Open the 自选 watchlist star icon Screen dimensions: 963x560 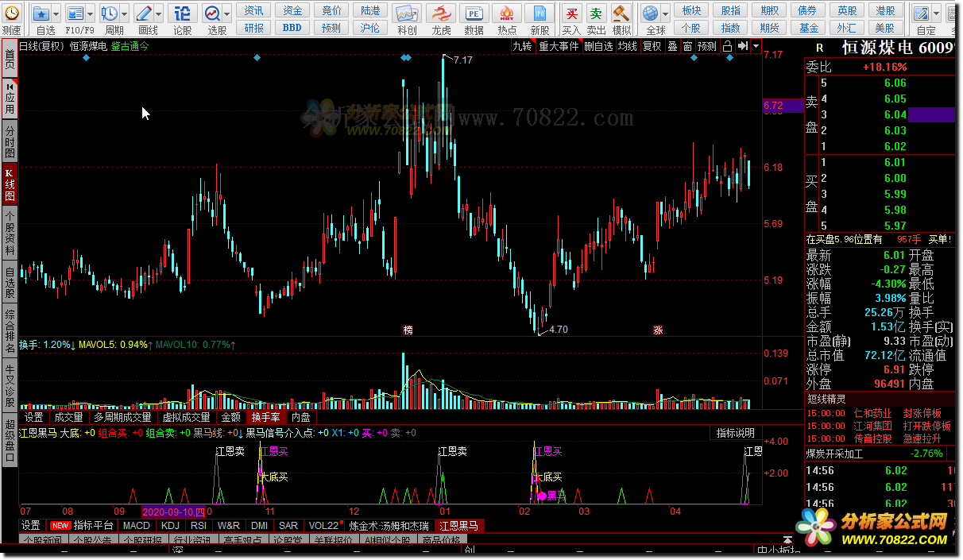point(41,14)
